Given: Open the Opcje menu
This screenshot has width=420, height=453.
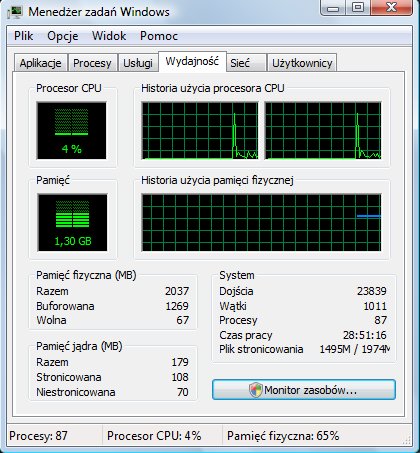Looking at the screenshot, I should point(63,36).
